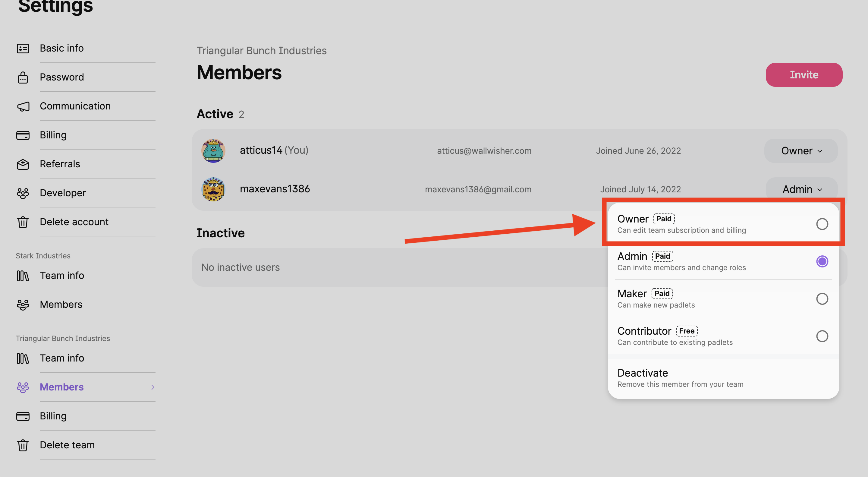
Task: Open account Billing settings in the upper list
Action: [53, 135]
